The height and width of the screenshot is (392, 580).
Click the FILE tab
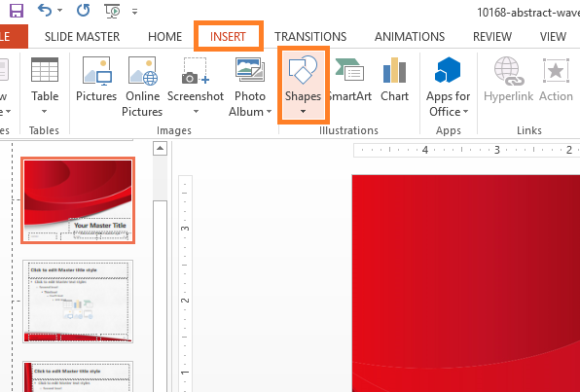pyautogui.click(x=13, y=37)
